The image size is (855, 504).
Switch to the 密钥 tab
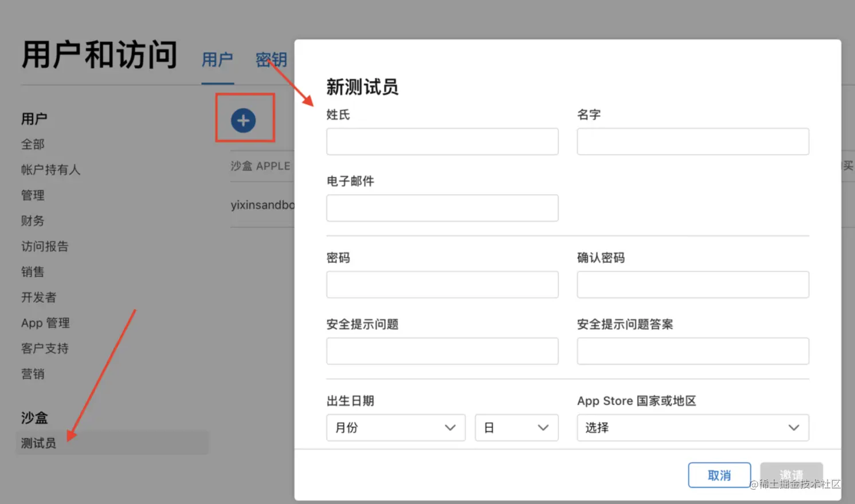click(x=271, y=60)
